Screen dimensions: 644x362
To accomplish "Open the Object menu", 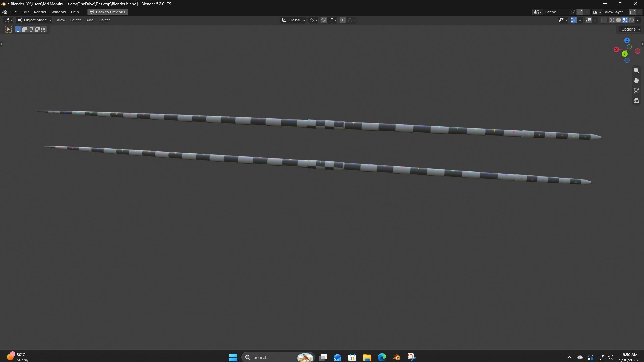I will click(104, 20).
